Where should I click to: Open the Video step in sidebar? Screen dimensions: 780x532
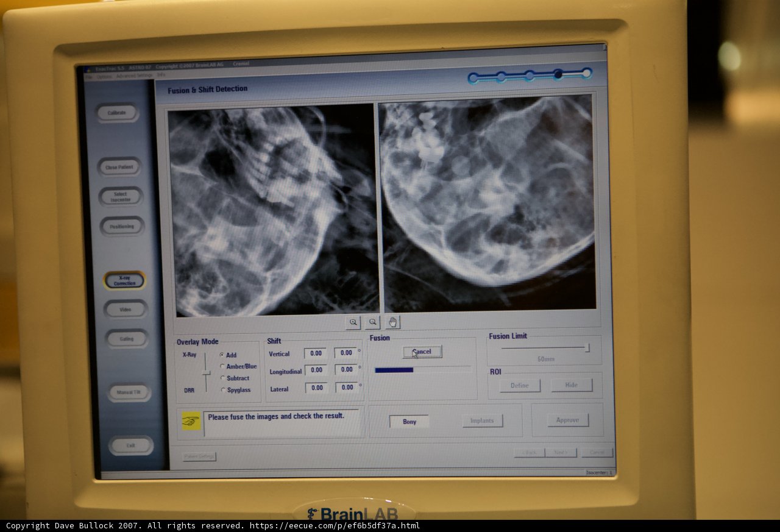click(126, 310)
